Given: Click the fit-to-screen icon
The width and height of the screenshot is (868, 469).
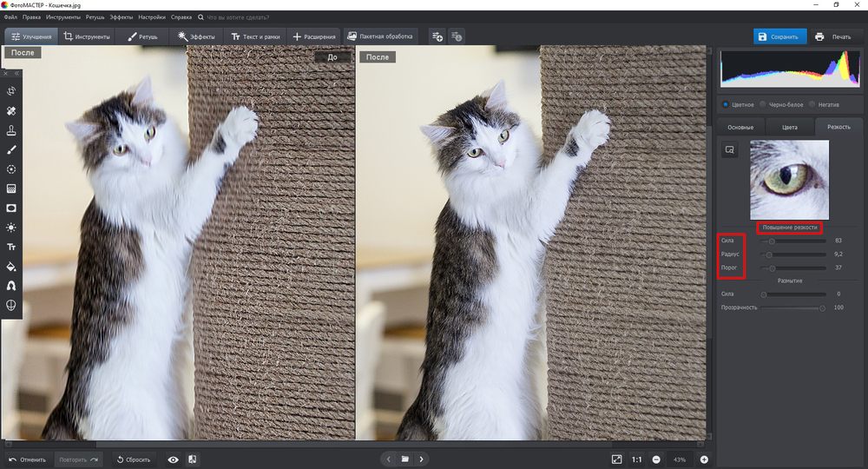Looking at the screenshot, I should [x=616, y=459].
